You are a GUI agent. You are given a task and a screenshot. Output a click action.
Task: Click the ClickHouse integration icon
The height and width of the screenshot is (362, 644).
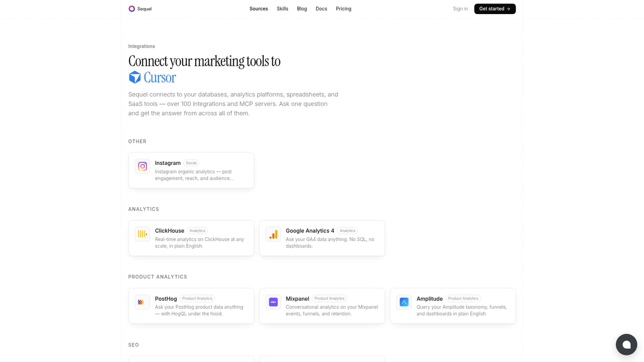(142, 234)
